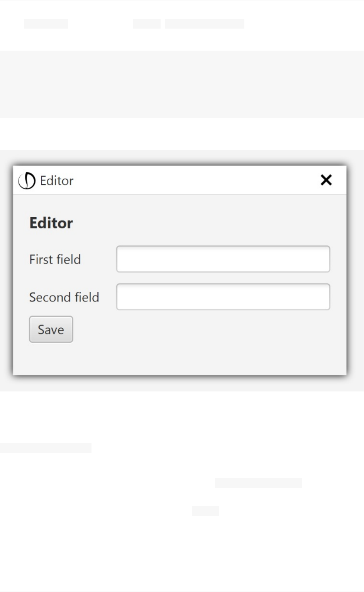Click the Editor title text in title bar
364x592 pixels.
pyautogui.click(x=57, y=180)
